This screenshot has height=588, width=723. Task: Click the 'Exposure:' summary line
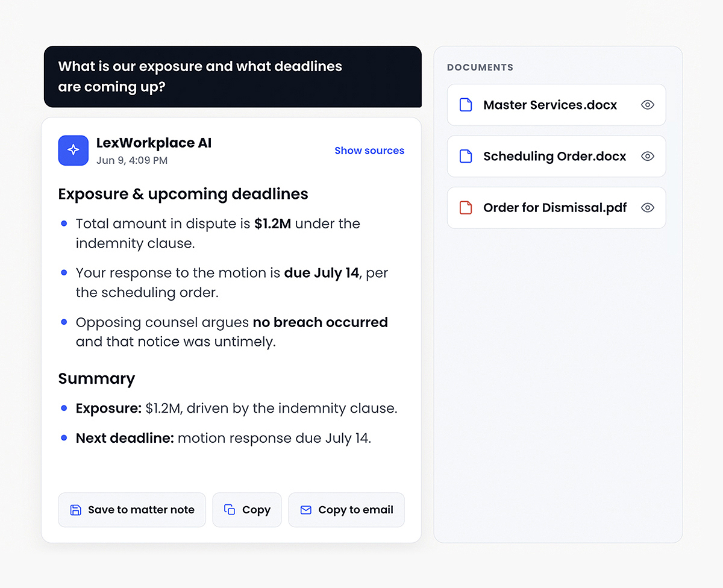point(236,408)
